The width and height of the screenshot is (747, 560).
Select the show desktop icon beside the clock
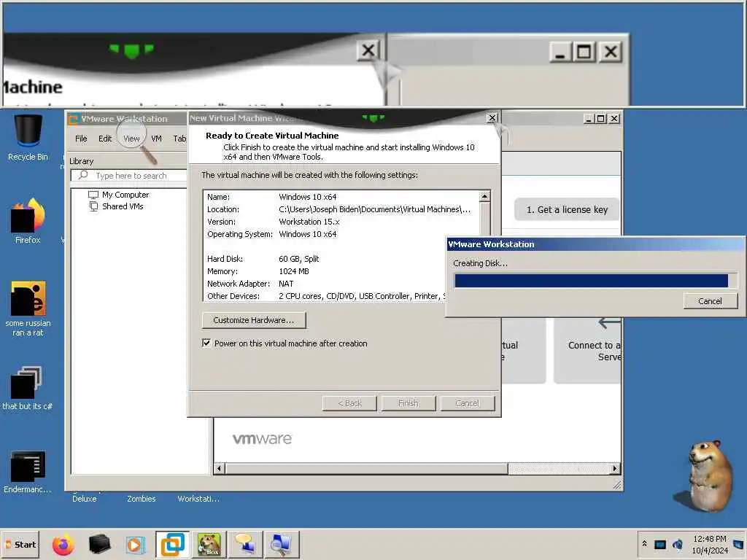(739, 544)
